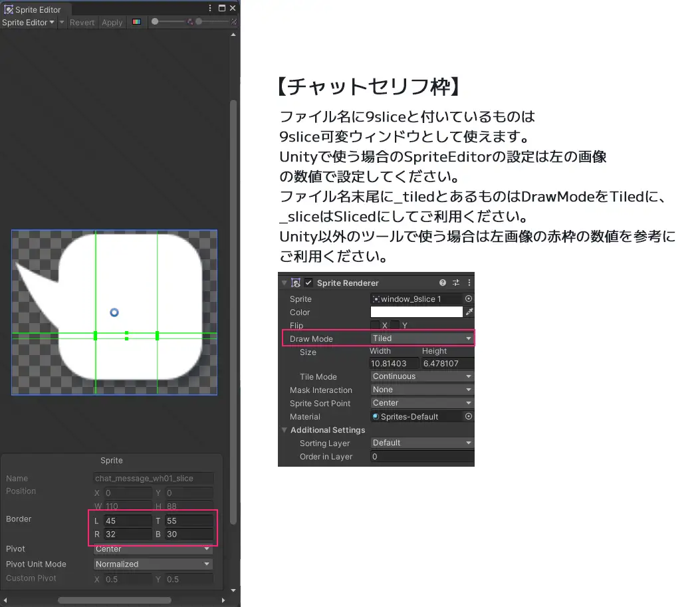This screenshot has width=700, height=607.
Task: Enable the Flip Y checkbox
Action: coord(395,324)
